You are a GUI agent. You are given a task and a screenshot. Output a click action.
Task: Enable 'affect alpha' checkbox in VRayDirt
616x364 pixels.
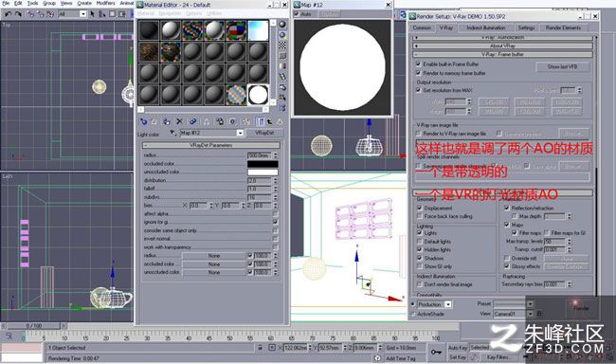276,214
